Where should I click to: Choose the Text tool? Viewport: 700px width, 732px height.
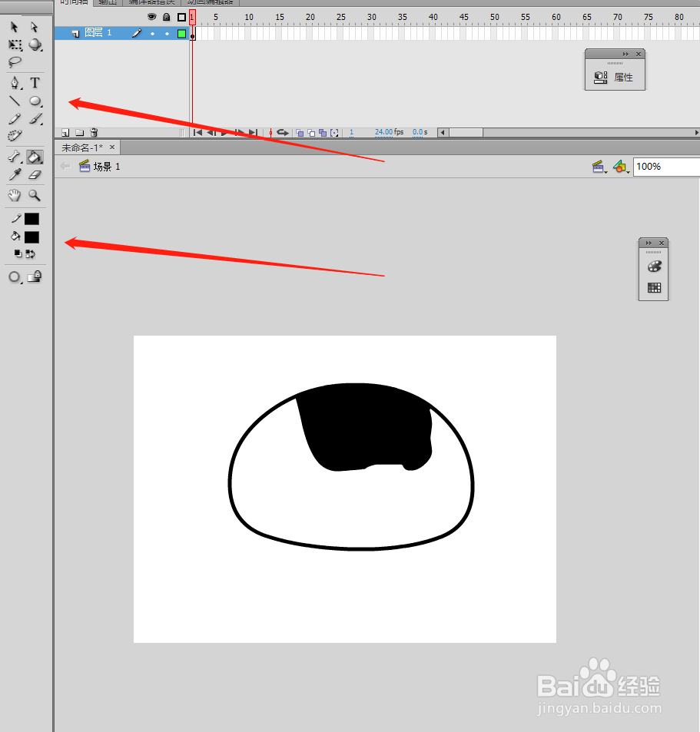pos(35,82)
